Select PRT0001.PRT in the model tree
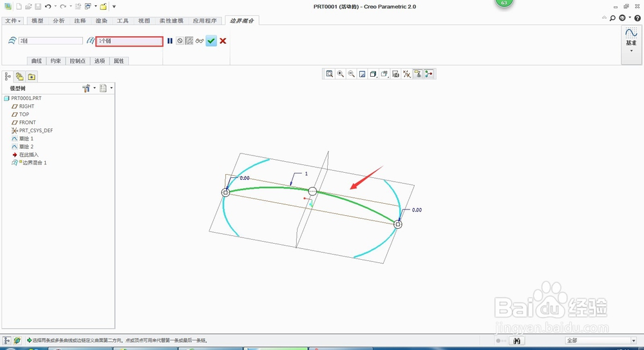 point(26,98)
